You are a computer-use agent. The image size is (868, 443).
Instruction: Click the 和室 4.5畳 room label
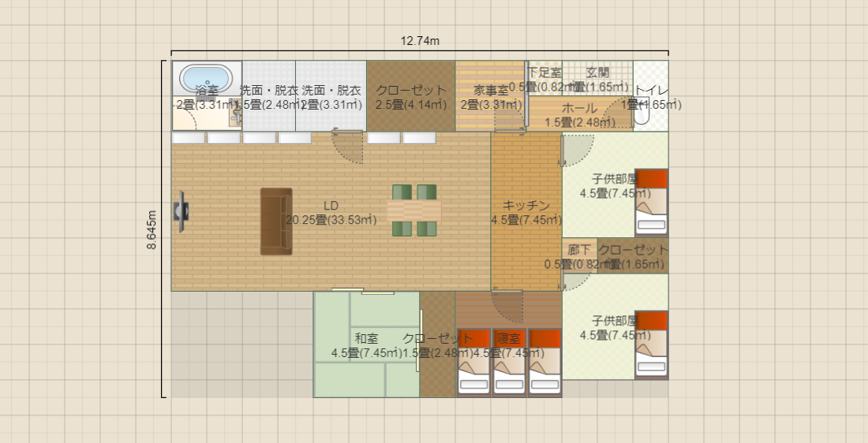(x=366, y=345)
